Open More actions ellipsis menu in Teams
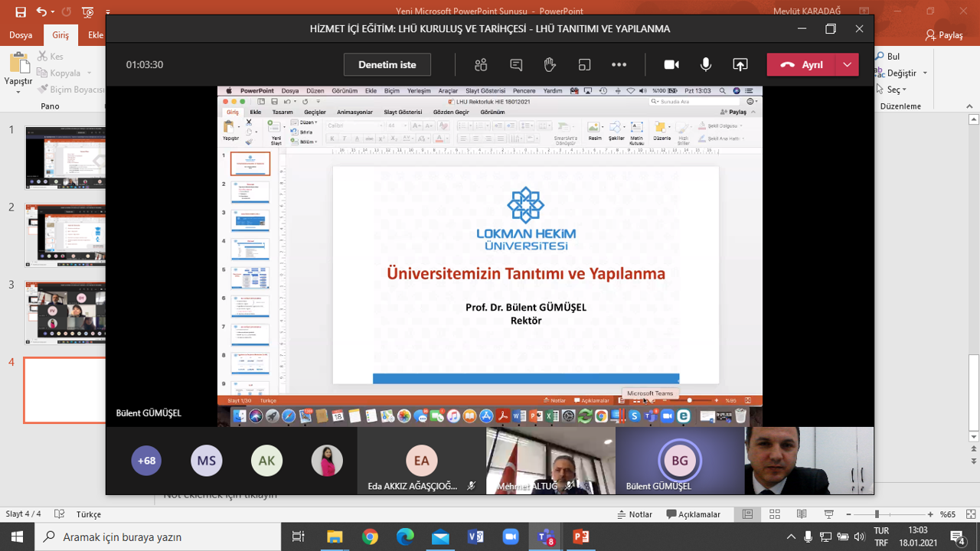 click(x=619, y=65)
